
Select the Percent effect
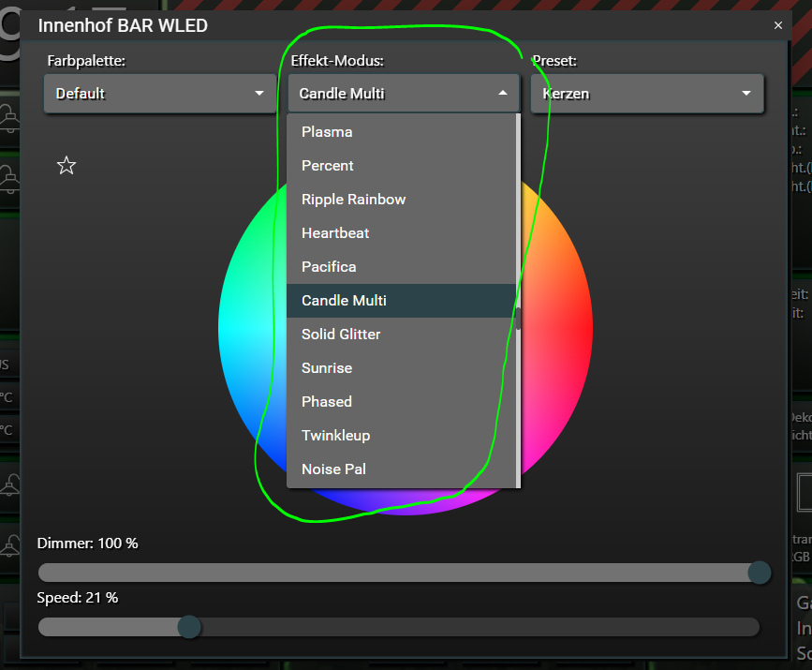tap(402, 165)
